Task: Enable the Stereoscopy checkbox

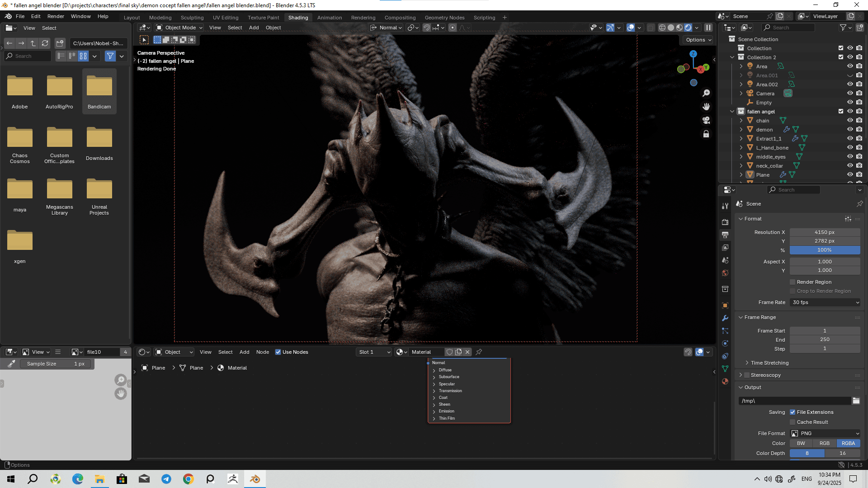Action: [747, 375]
